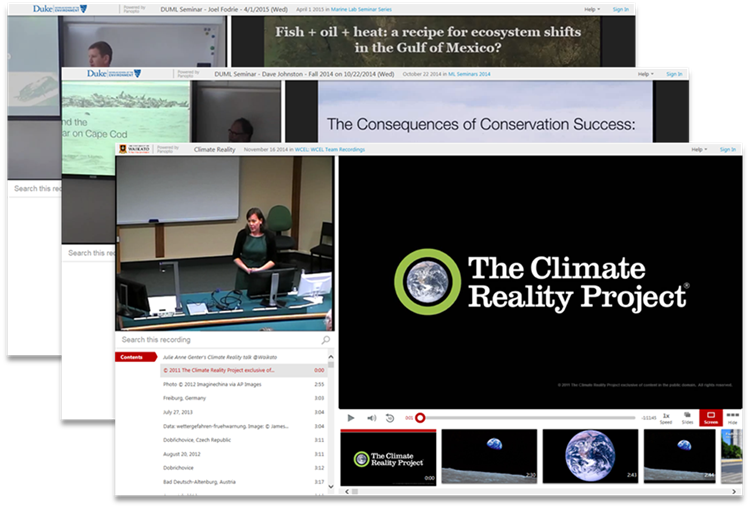Open the 'Marine Lab Seminar Series' folder link

point(362,9)
